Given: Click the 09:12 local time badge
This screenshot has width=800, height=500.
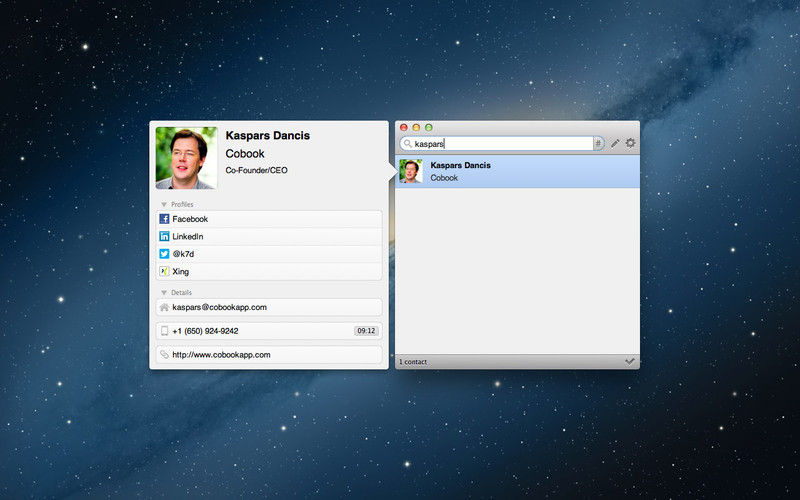Looking at the screenshot, I should tap(366, 331).
